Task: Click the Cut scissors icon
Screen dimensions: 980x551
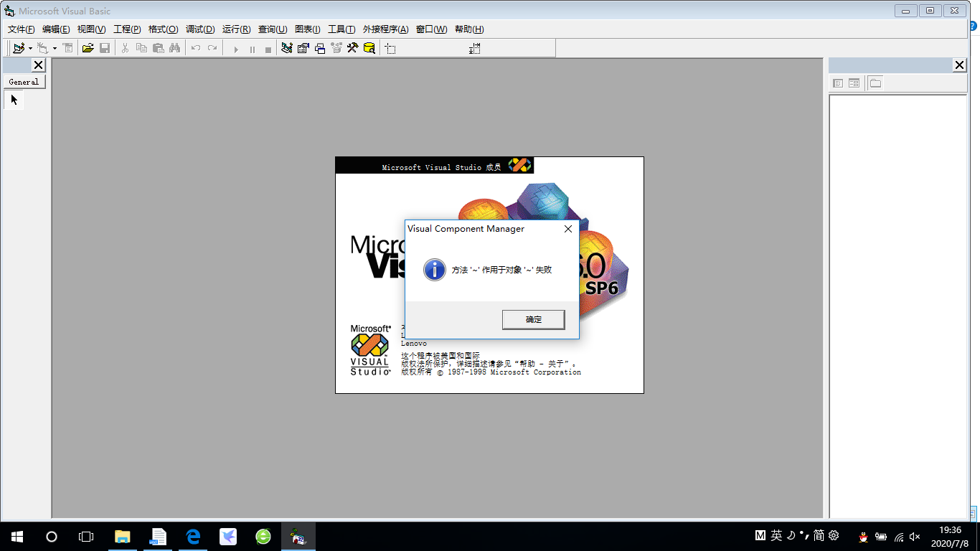Action: [125, 48]
